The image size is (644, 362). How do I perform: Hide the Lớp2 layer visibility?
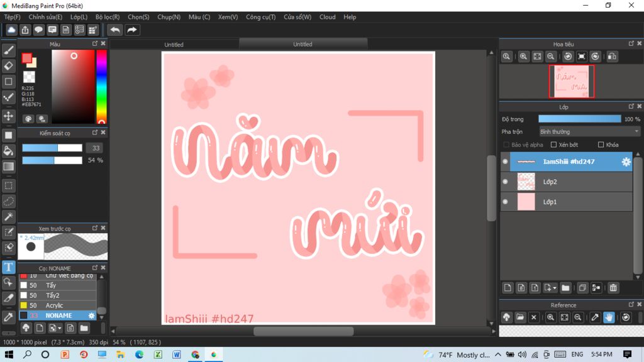[505, 182]
